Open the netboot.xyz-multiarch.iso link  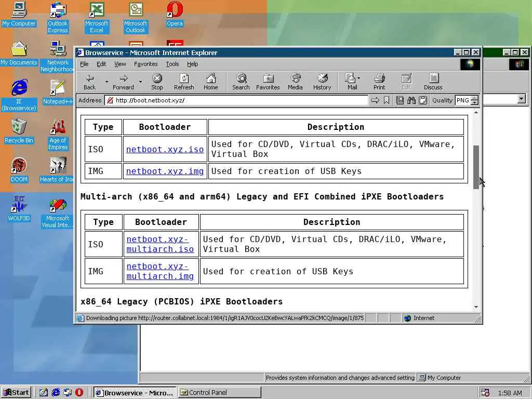pyautogui.click(x=160, y=244)
